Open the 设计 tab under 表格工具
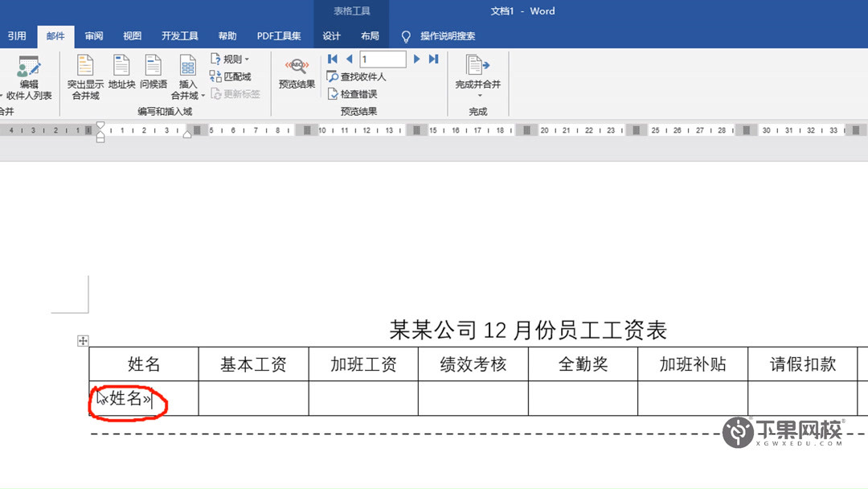 (x=332, y=35)
